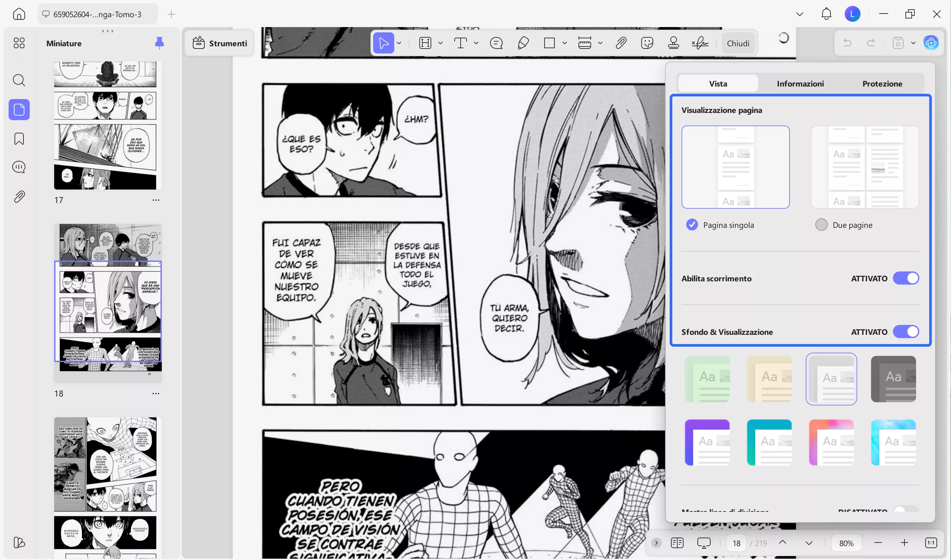Select the Pencil highlighter tool
This screenshot has width=951, height=560.
(x=523, y=43)
